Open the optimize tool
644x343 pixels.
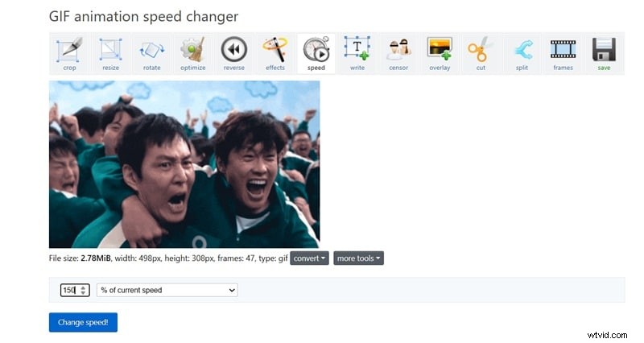click(x=192, y=53)
